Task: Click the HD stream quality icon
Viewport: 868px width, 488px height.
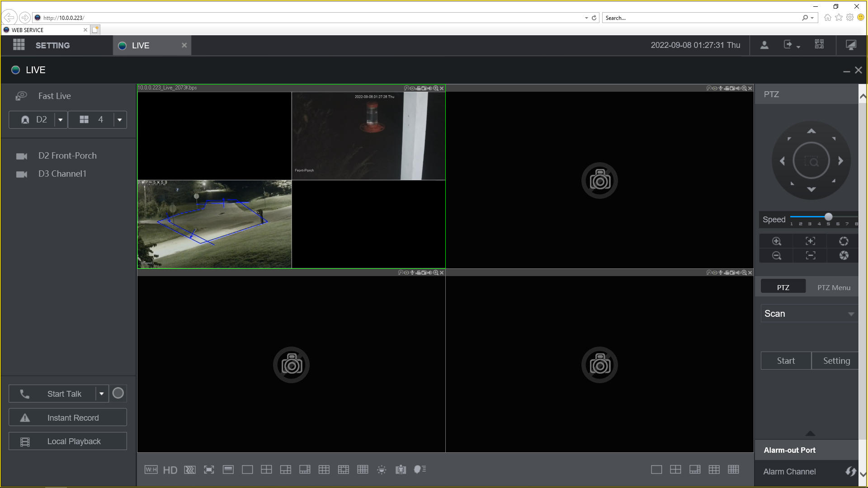Action: click(170, 470)
